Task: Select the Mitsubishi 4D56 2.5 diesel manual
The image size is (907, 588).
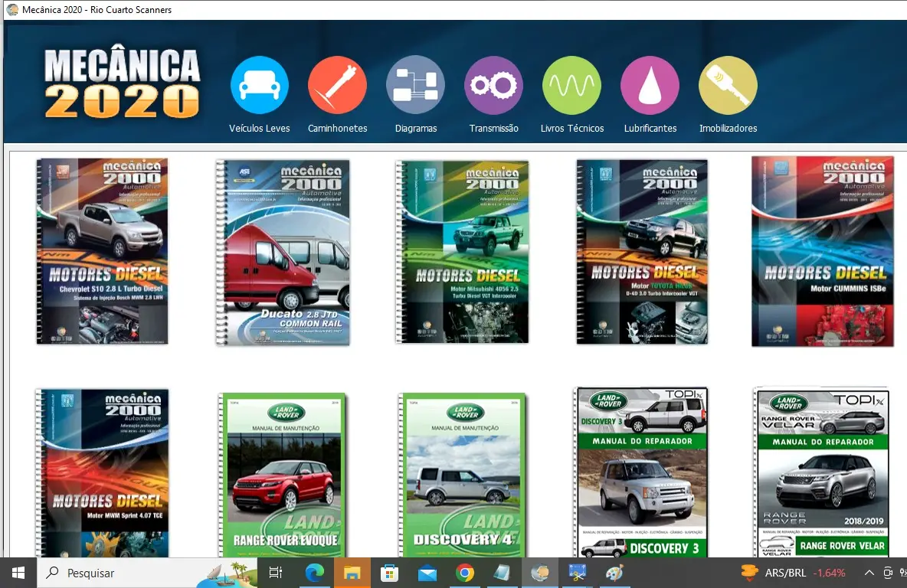Action: (462, 253)
